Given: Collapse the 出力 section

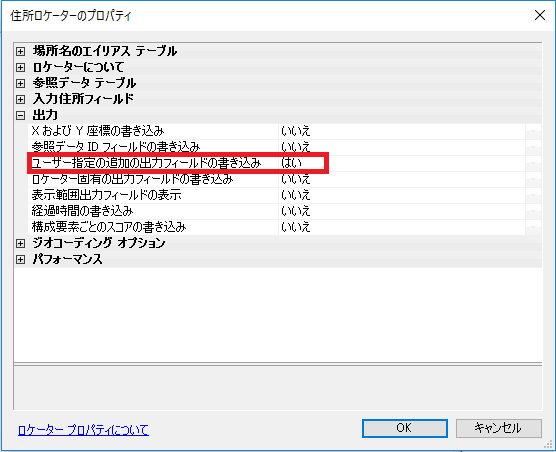Looking at the screenshot, I should pyautogui.click(x=21, y=115).
